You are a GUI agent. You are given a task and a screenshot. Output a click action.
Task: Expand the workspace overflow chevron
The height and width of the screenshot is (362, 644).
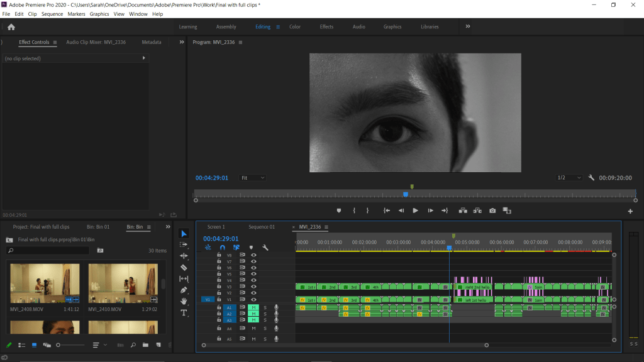(468, 26)
